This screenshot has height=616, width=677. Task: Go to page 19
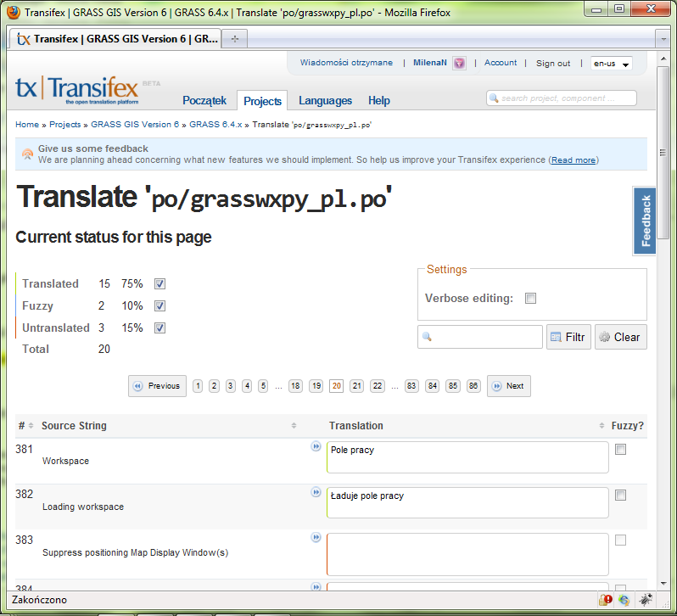316,386
